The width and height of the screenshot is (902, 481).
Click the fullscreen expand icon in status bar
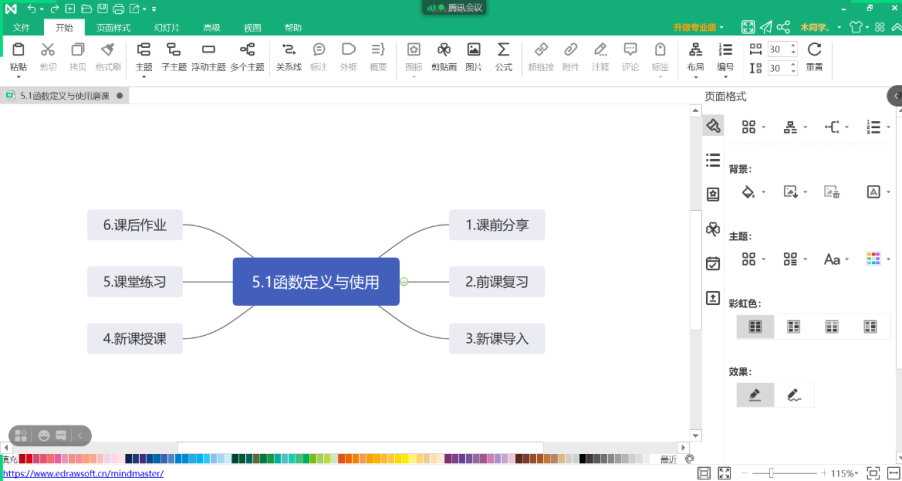click(x=724, y=473)
